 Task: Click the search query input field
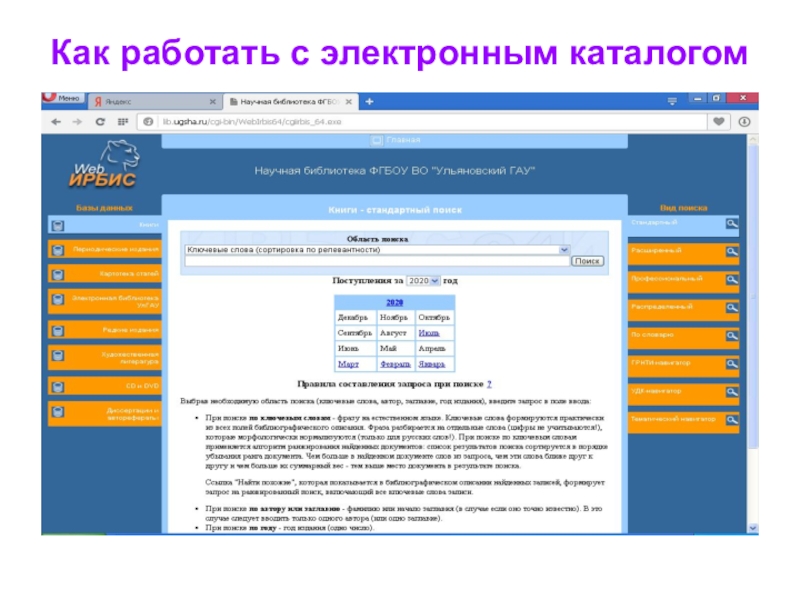click(376, 261)
